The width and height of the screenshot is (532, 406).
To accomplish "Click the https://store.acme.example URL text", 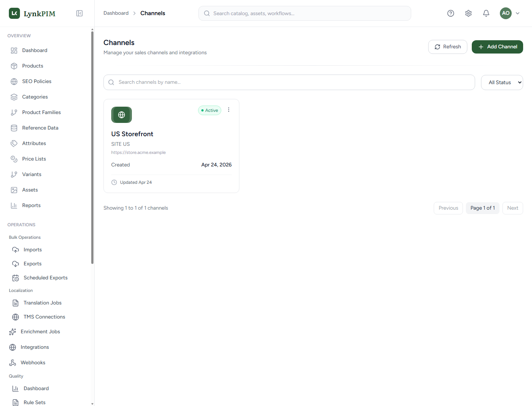I will [x=139, y=152].
